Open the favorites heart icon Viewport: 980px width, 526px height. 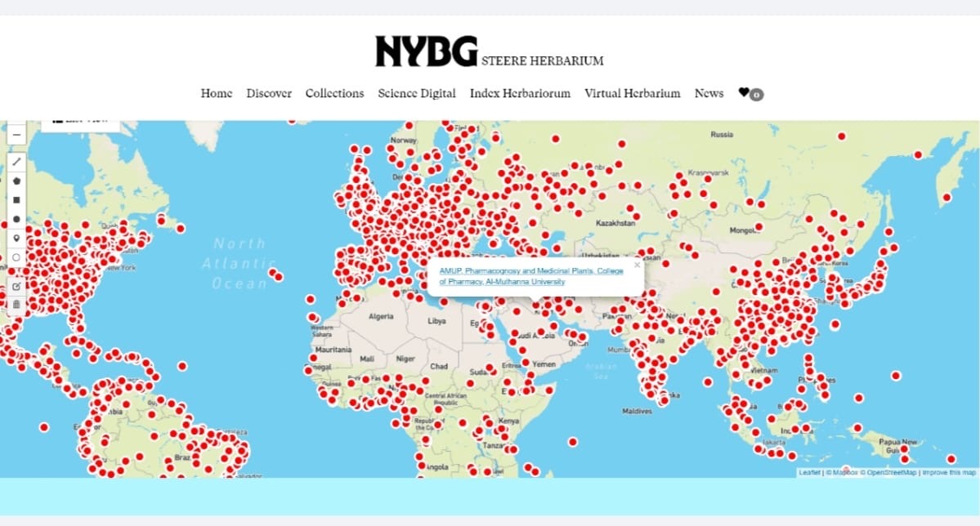point(744,93)
